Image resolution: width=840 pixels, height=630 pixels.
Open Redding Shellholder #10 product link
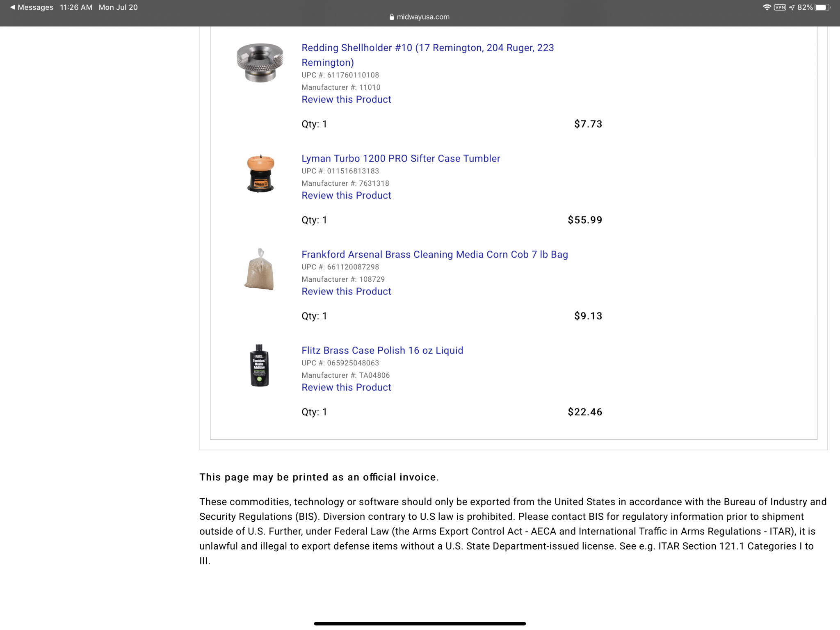(x=428, y=55)
